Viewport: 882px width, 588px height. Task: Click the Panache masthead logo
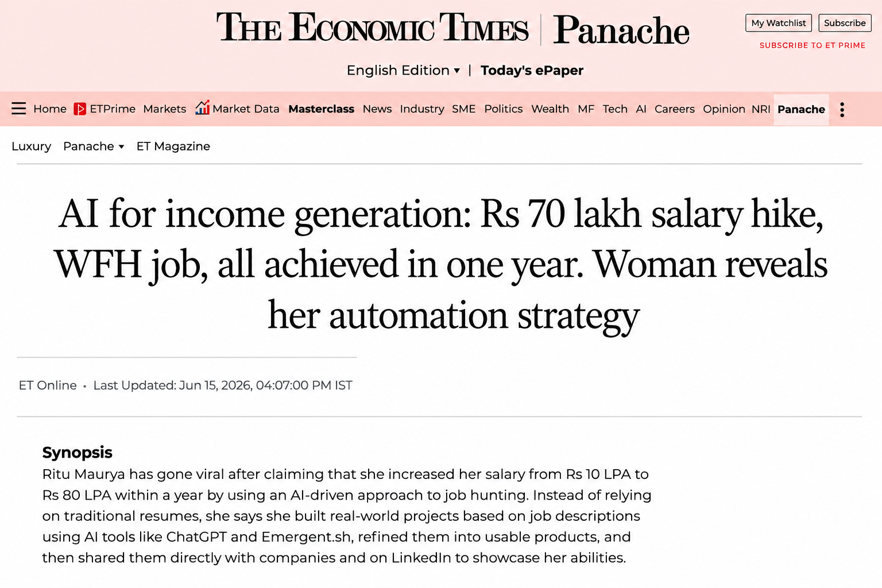pos(621,30)
